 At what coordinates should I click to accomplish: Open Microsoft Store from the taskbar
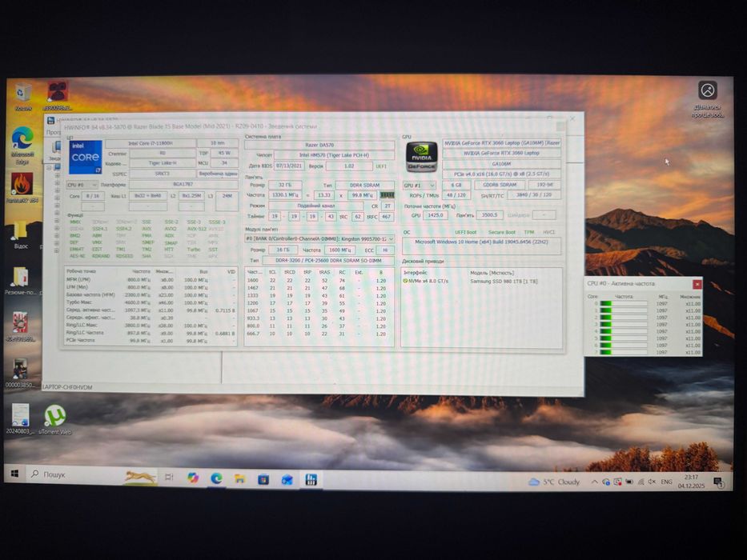263,479
